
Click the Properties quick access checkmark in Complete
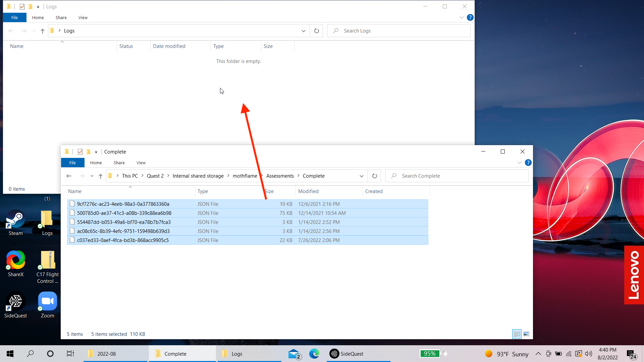coord(80,152)
